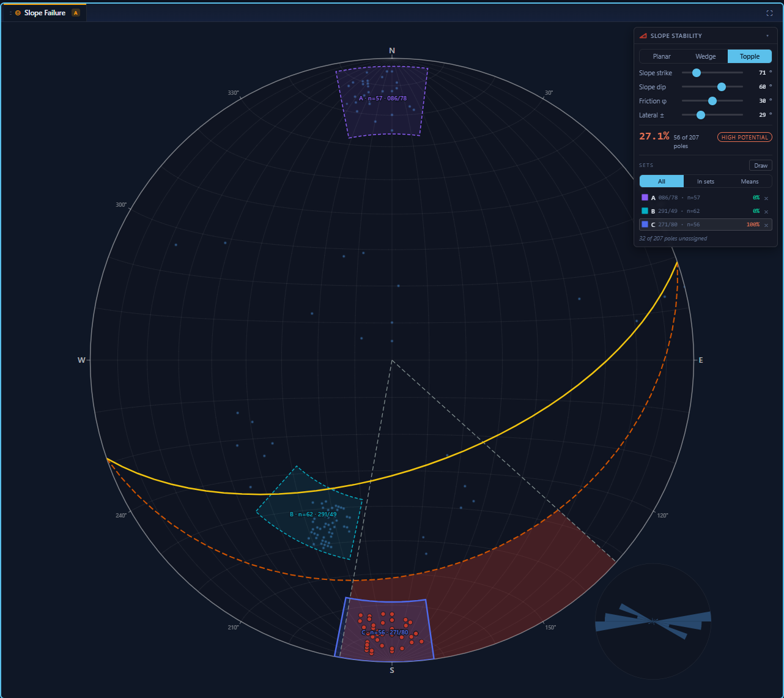Image resolution: width=784 pixels, height=698 pixels.
Task: Click set A label on the stereonet
Action: click(x=383, y=98)
